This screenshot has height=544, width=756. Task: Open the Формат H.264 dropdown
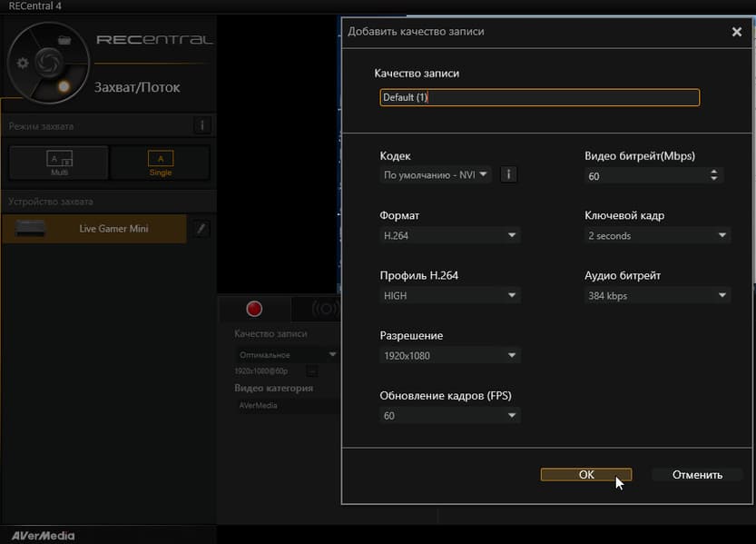click(450, 235)
